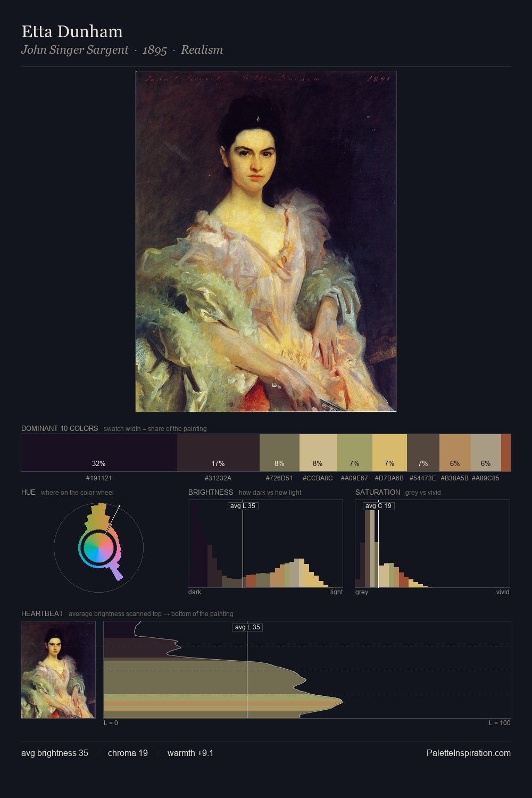Click the '#A89C85' hex code label
The image size is (532, 798).
[x=486, y=478]
